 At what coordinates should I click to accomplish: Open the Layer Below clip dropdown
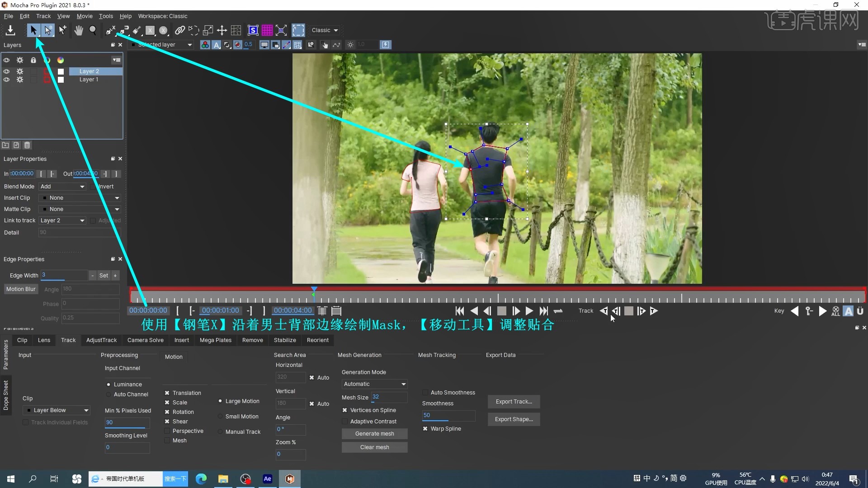click(x=57, y=410)
